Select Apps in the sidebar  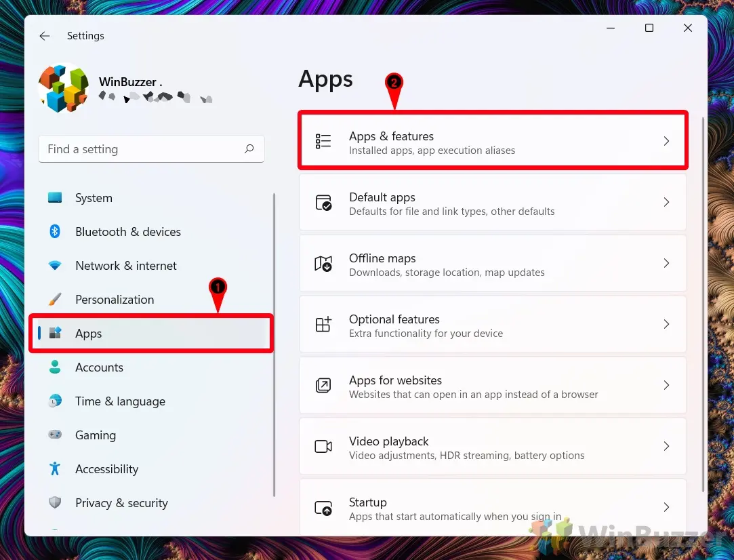pos(150,334)
